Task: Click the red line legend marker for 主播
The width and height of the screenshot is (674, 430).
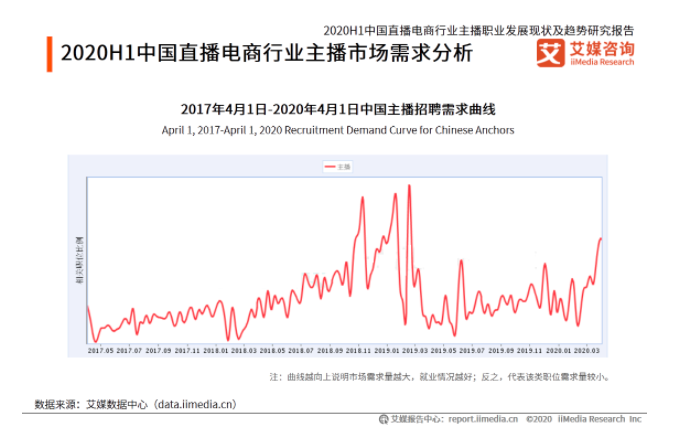Action: tap(328, 166)
